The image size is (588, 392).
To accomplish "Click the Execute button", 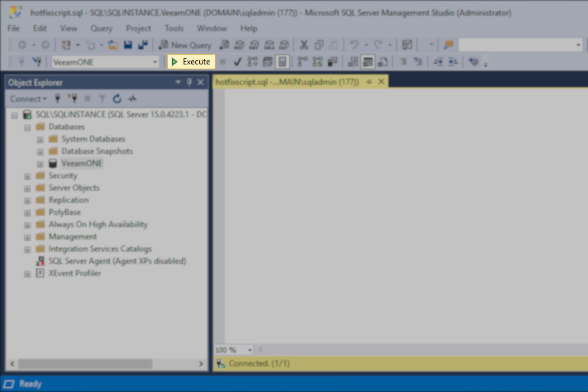I will pos(191,62).
